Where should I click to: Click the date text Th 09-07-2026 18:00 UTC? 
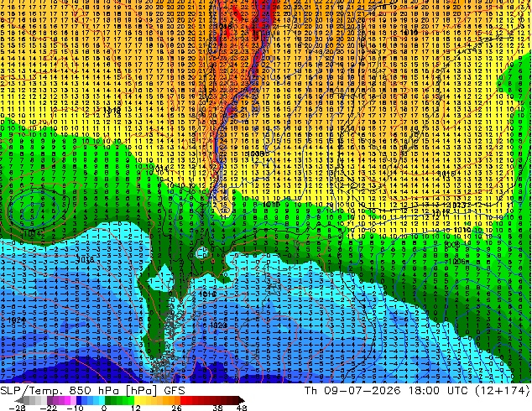(388, 390)
